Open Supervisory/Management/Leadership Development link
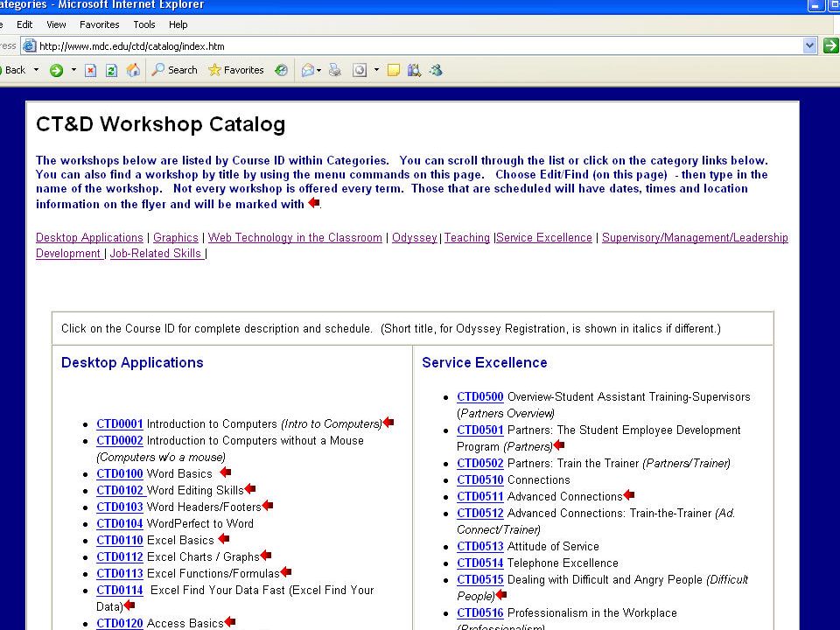Image resolution: width=840 pixels, height=630 pixels. point(695,237)
